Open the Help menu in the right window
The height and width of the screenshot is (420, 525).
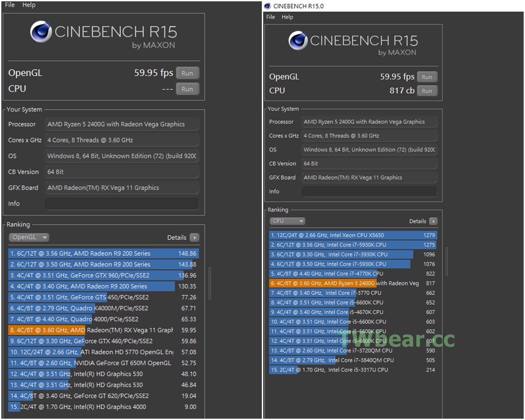[287, 17]
